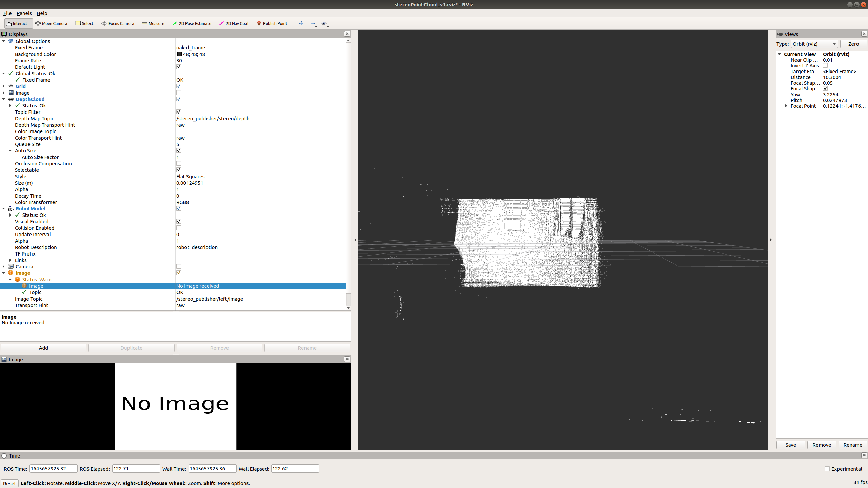The width and height of the screenshot is (868, 488).
Task: Use the Publish Point tool
Action: 272,23
